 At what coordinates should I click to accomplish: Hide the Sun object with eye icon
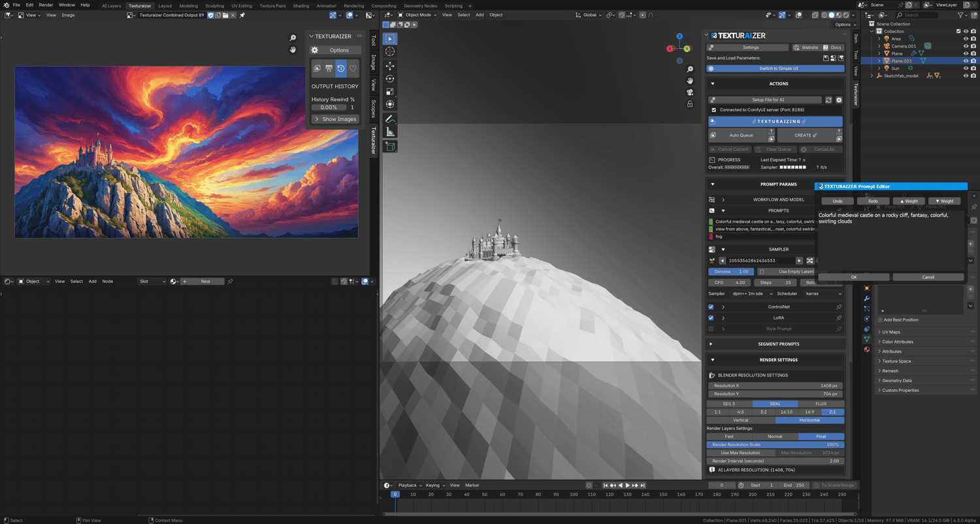pyautogui.click(x=966, y=69)
